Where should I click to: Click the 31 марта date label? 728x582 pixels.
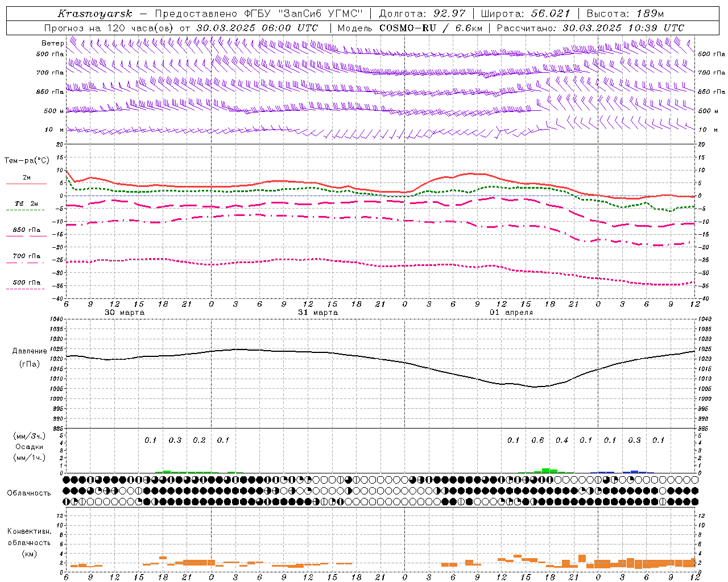(x=318, y=313)
